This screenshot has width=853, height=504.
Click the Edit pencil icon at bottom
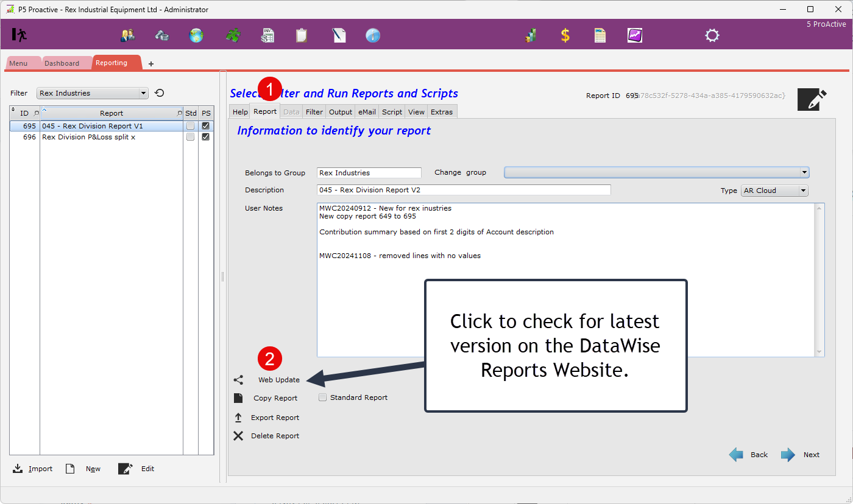[126, 469]
